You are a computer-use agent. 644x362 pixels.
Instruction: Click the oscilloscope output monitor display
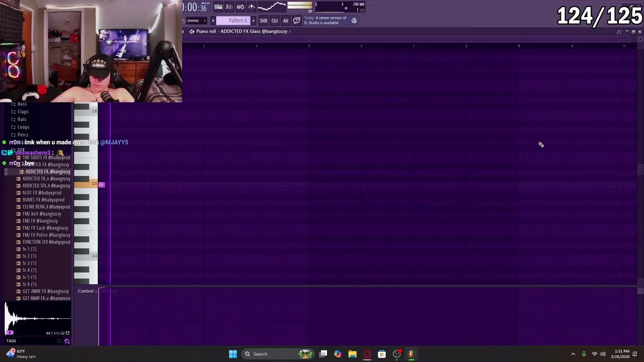point(272,7)
